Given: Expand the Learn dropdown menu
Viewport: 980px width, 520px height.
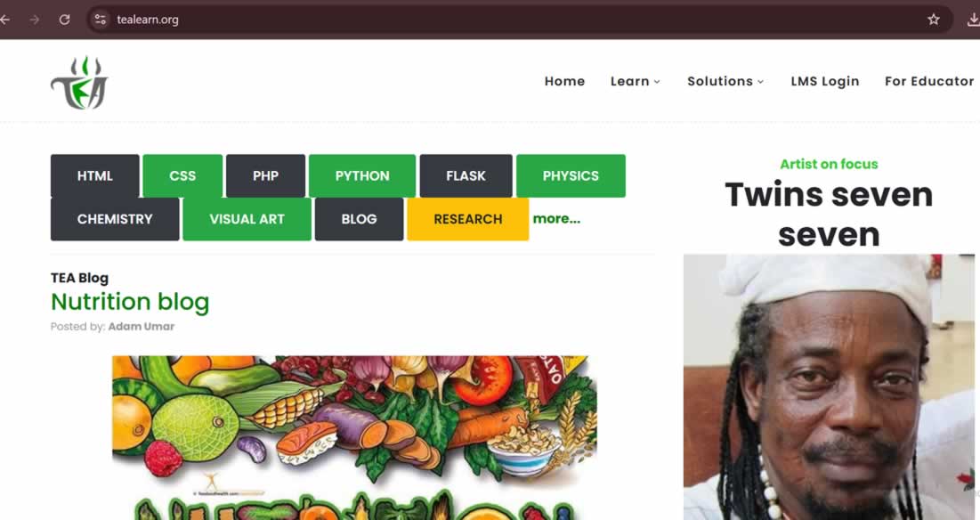Looking at the screenshot, I should pyautogui.click(x=635, y=81).
